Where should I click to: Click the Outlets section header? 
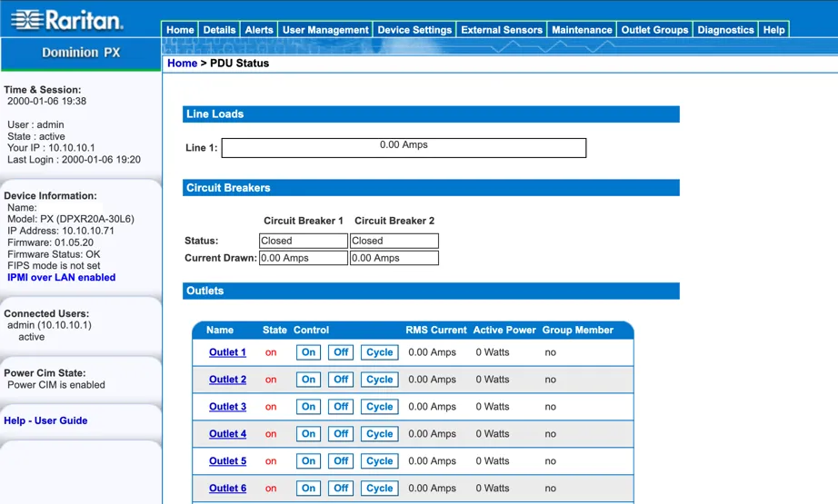431,291
